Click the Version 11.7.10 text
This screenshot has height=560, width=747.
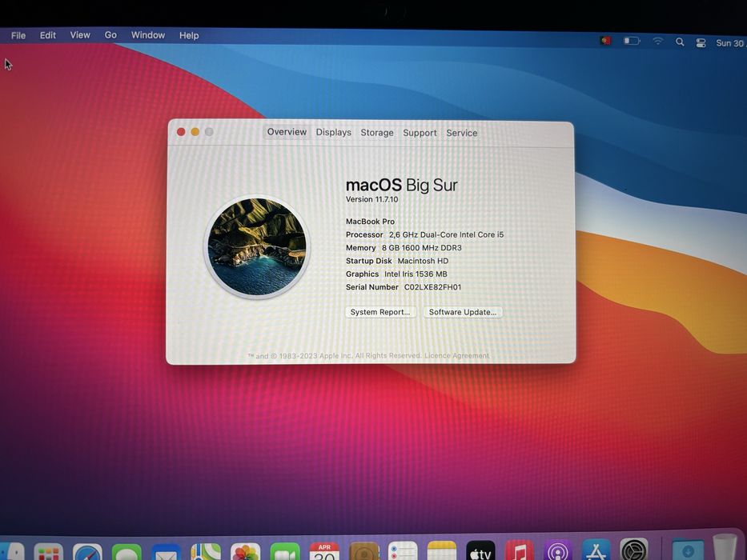coord(371,199)
